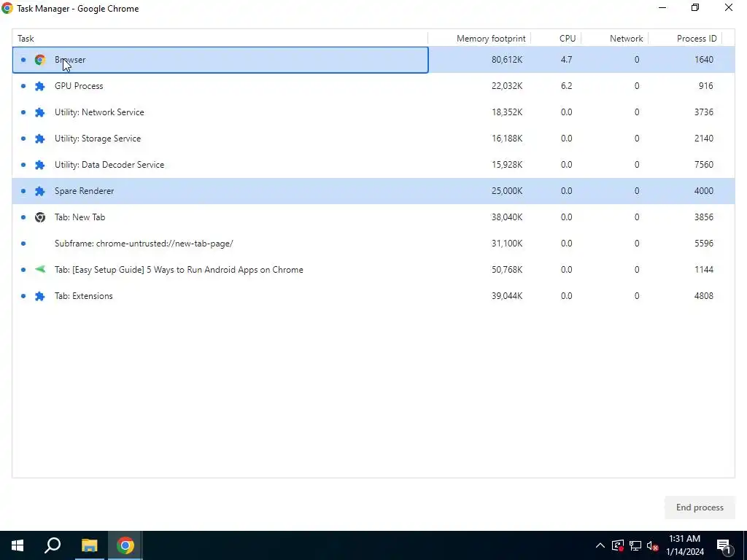
Task: Click the puzzle icon beside Spare Renderer
Action: click(x=40, y=191)
